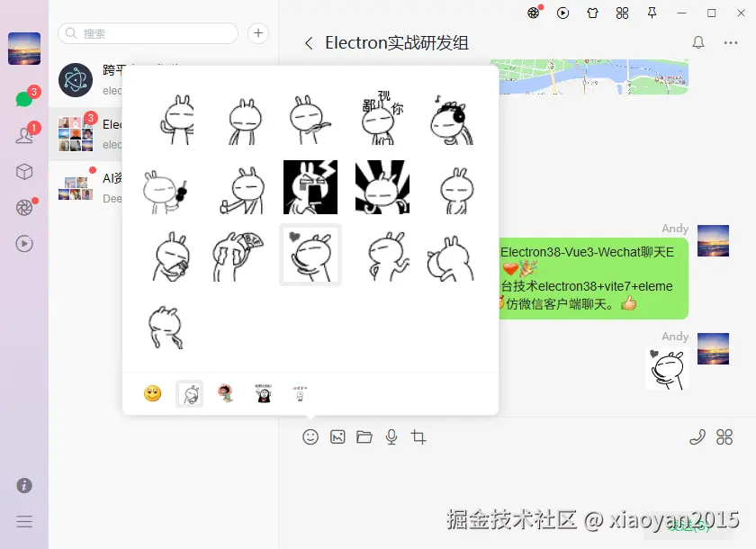Select the black-background lightning rabbit sticker
756x549 pixels.
coord(310,187)
